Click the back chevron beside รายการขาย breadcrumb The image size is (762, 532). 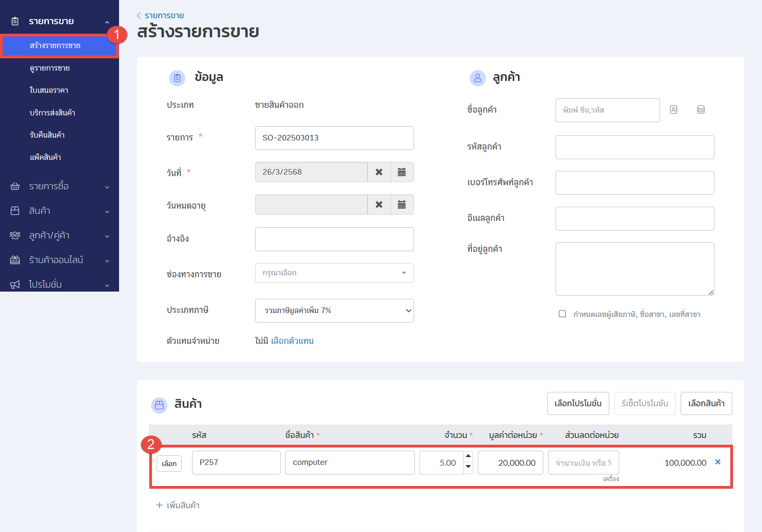pos(139,15)
